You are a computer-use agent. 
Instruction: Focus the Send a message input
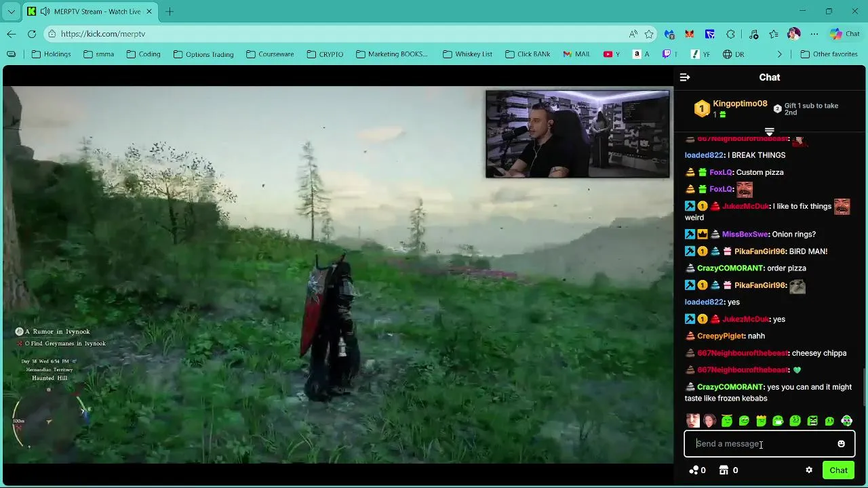pos(770,444)
